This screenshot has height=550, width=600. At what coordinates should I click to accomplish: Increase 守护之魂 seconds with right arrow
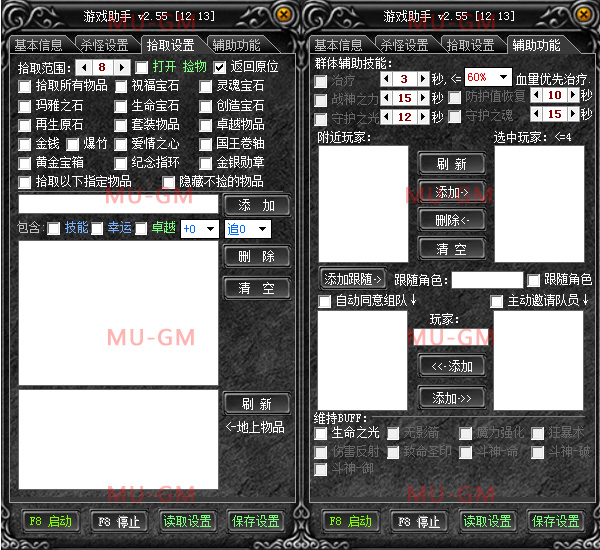574,115
